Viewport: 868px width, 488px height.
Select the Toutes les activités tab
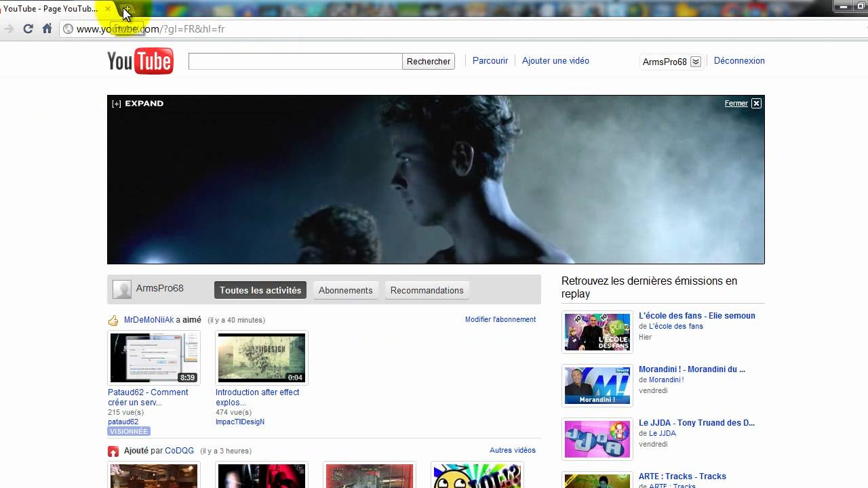(260, 290)
